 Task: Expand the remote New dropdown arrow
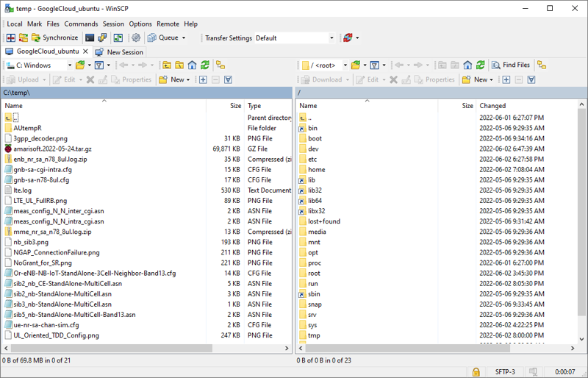coord(491,80)
